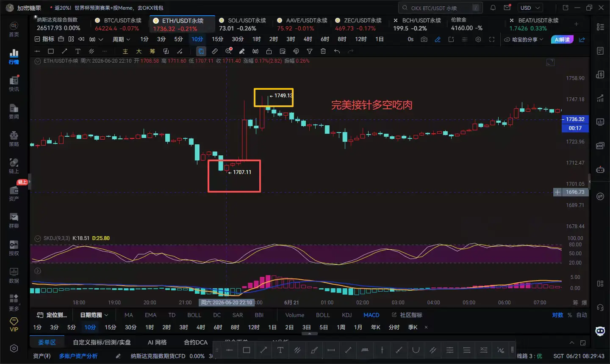Toggle the % percentage scale
Image resolution: width=610 pixels, height=364 pixels.
pos(570,315)
